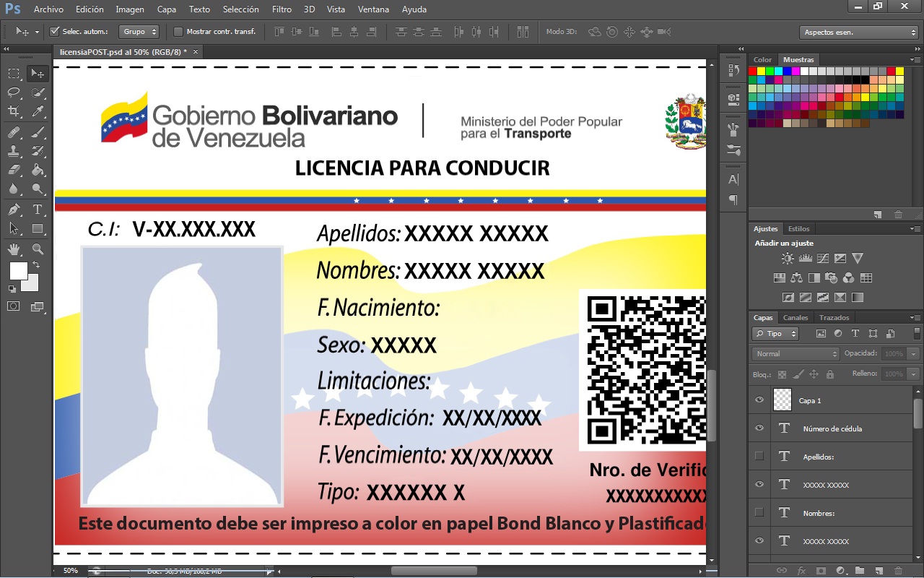Open the Aspectos esen. workspace dropdown
924x578 pixels.
[859, 32]
